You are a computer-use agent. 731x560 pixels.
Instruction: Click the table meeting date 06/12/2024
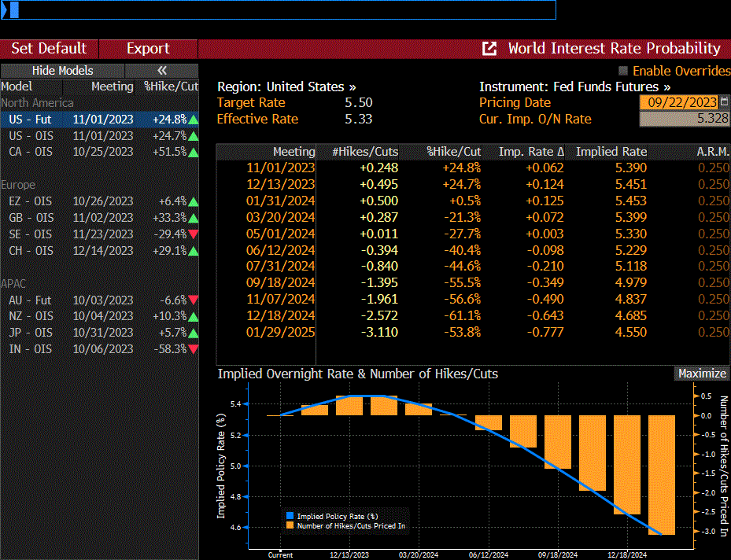(281, 250)
